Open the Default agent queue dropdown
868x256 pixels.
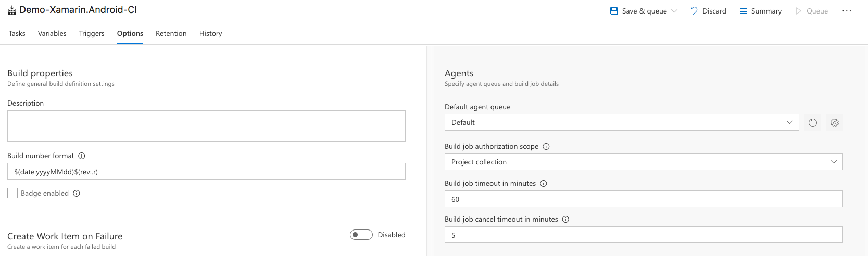point(622,122)
